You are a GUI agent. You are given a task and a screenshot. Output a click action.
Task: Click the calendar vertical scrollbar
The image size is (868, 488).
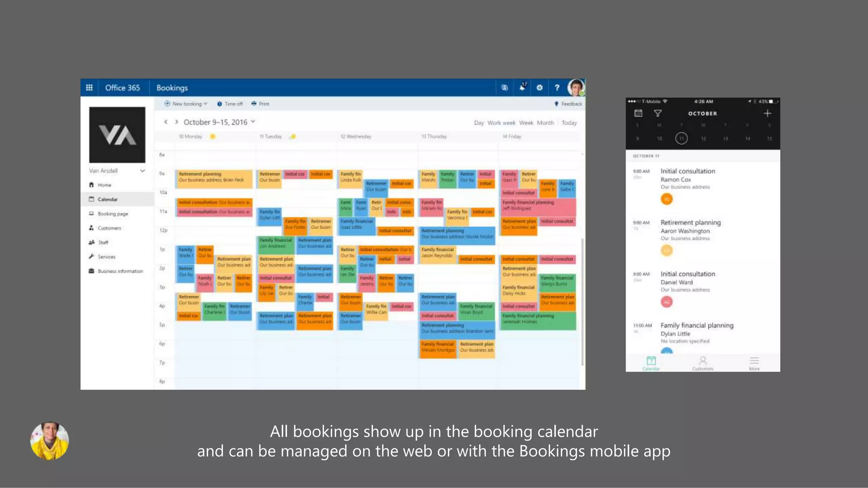(x=582, y=302)
